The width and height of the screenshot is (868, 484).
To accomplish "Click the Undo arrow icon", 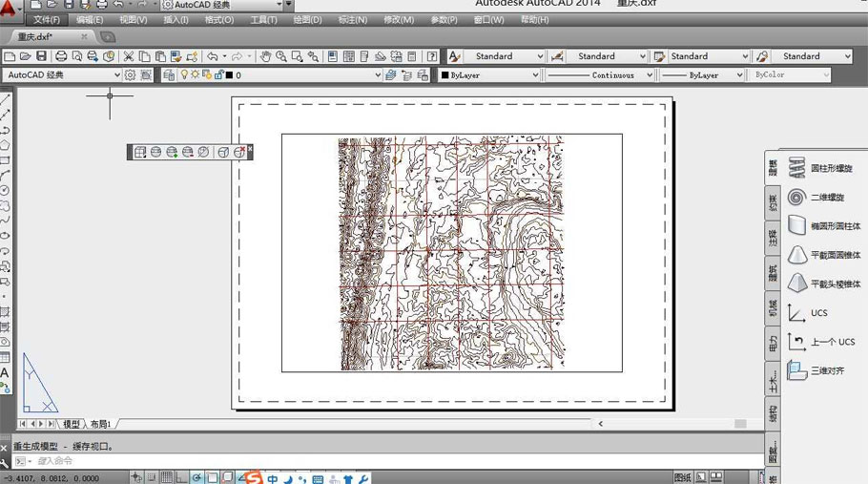I will [213, 56].
